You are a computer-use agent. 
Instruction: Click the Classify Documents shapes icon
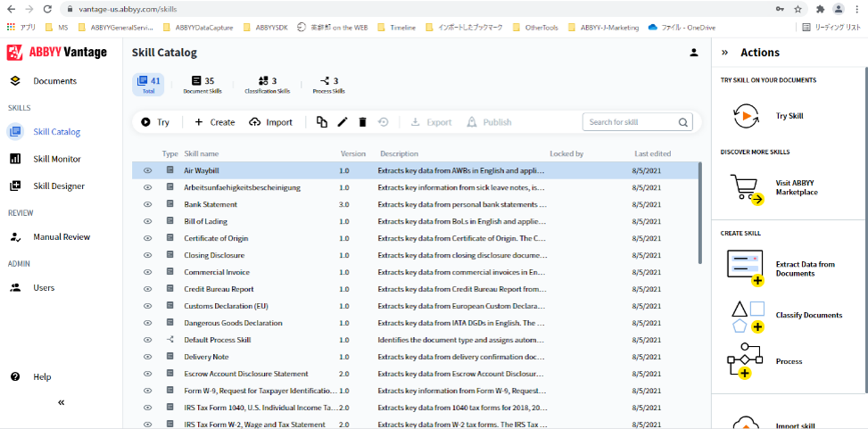point(748,317)
